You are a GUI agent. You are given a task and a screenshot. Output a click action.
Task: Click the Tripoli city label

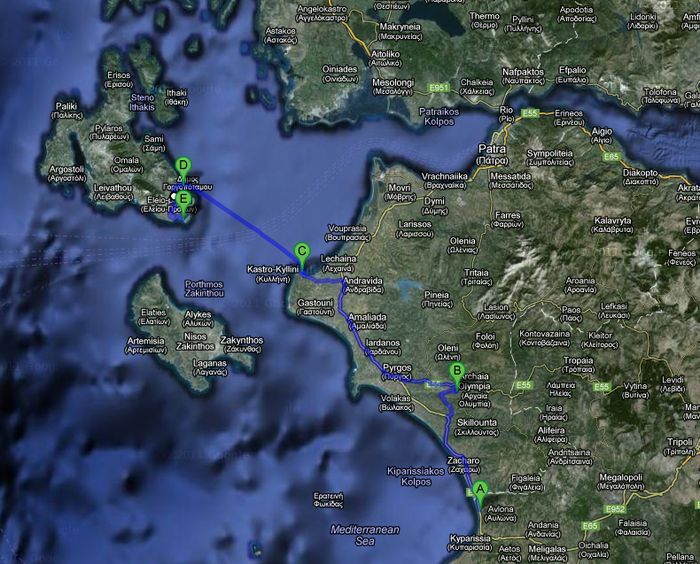[x=679, y=441]
